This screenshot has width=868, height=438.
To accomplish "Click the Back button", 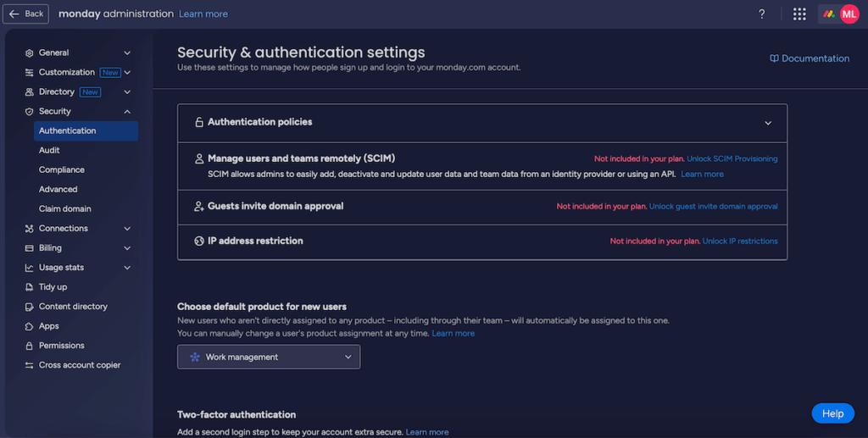I will tap(26, 14).
